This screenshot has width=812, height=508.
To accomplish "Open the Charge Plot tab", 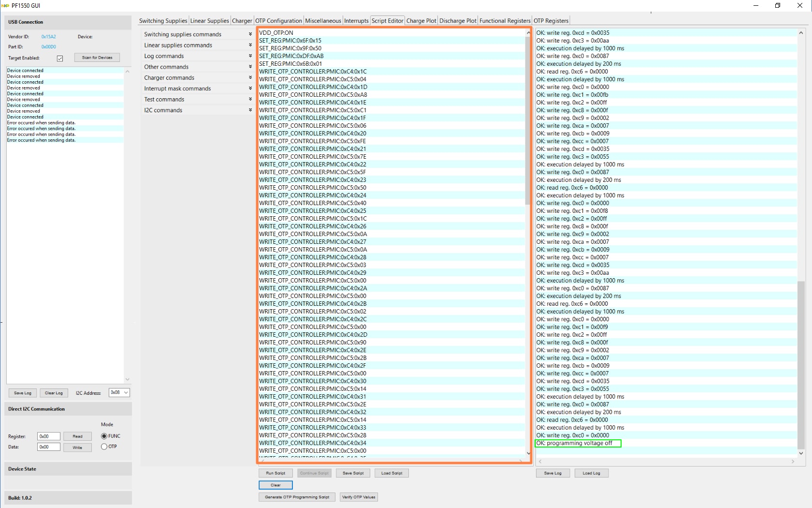I will (x=421, y=21).
